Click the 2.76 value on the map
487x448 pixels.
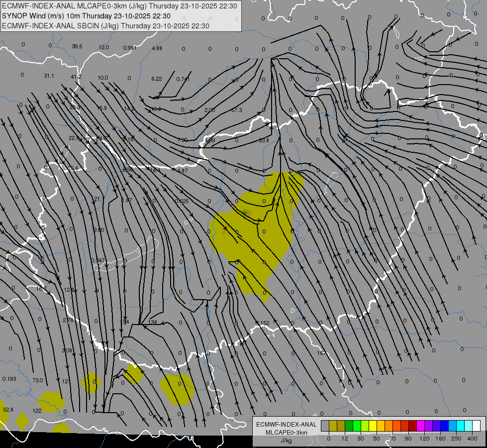(x=68, y=320)
